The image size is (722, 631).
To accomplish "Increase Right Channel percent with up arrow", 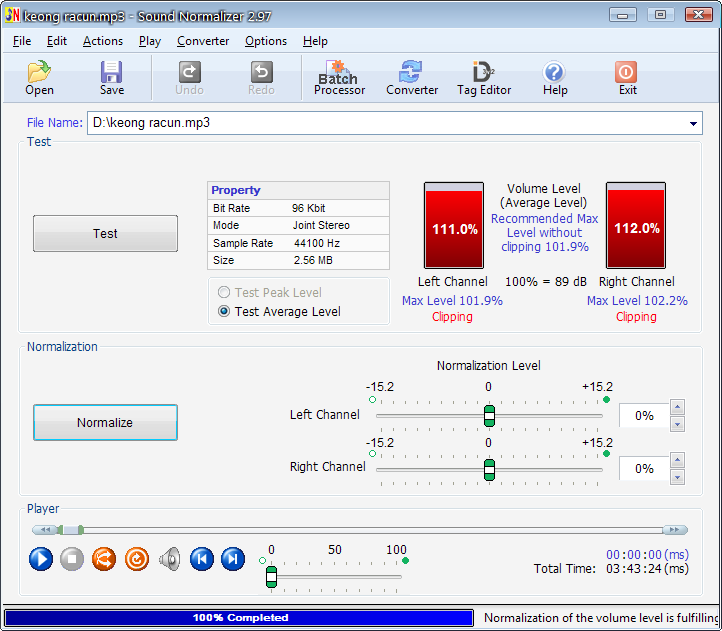I will 677,460.
